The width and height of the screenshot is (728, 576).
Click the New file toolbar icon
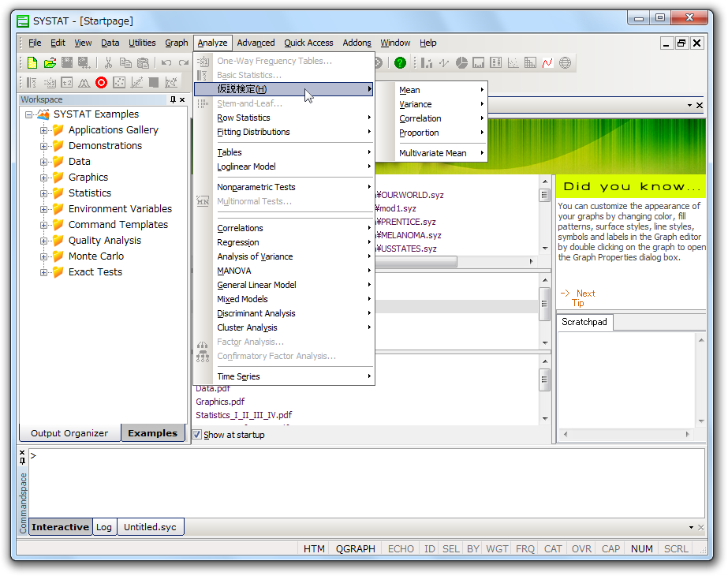tap(32, 62)
